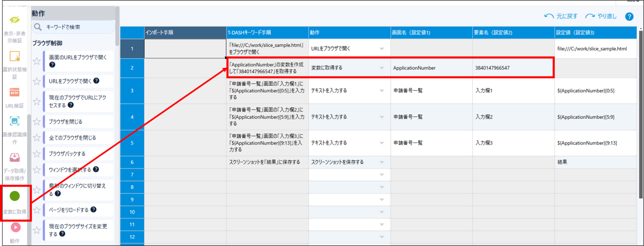Screen dimensions: 644x246
Task: Click the 元に戻す undo button
Action: click(x=560, y=16)
